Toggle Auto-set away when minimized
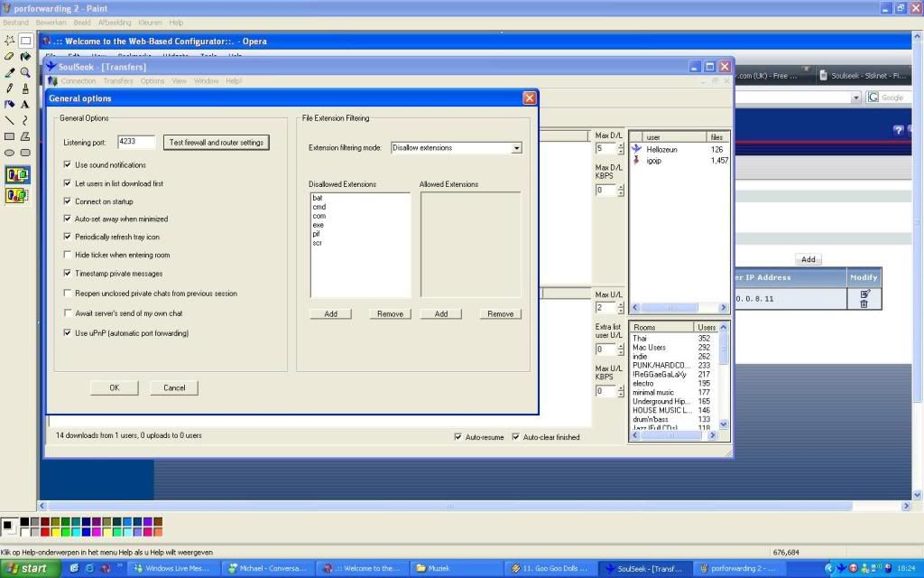This screenshot has height=578, width=924. coord(67,219)
